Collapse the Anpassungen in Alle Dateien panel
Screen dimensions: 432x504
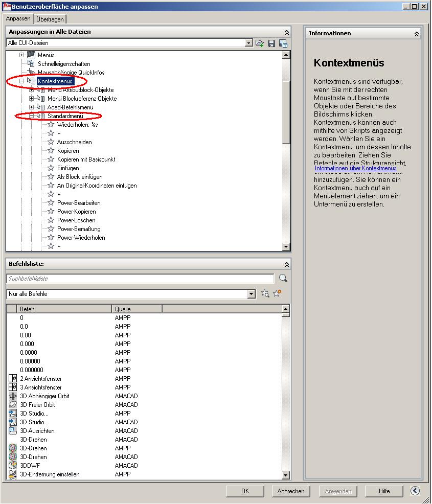click(287, 32)
